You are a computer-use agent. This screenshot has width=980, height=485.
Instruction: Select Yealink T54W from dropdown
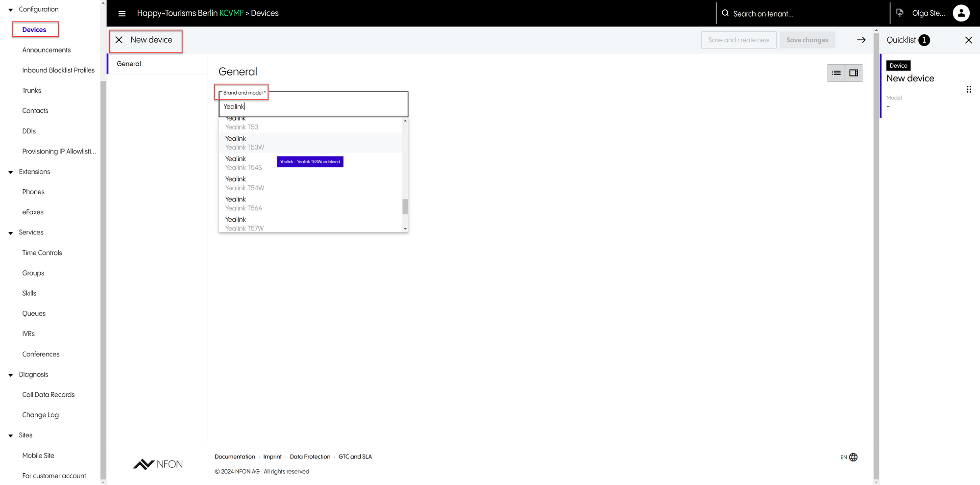pyautogui.click(x=245, y=183)
